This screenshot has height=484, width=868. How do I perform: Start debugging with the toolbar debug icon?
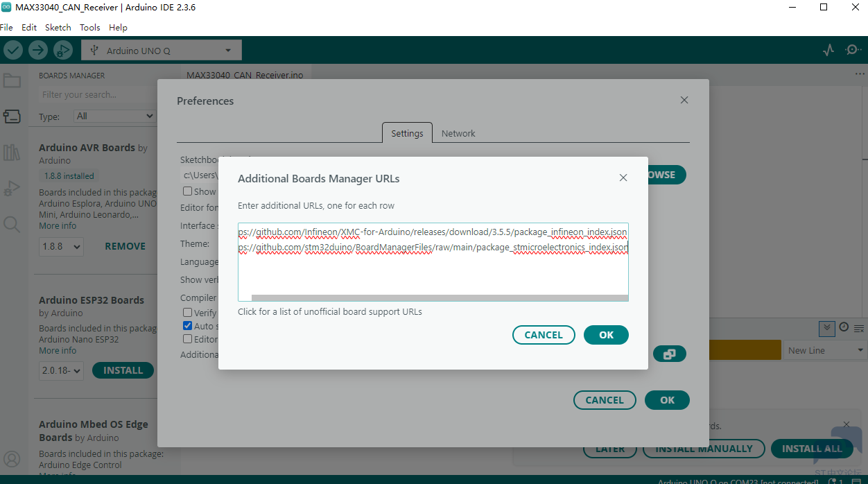coord(63,50)
